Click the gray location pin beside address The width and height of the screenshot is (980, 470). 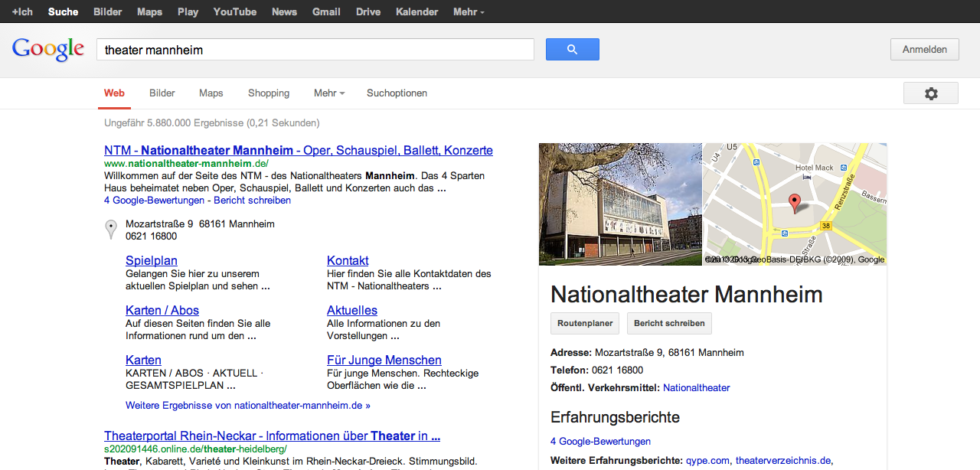[111, 229]
